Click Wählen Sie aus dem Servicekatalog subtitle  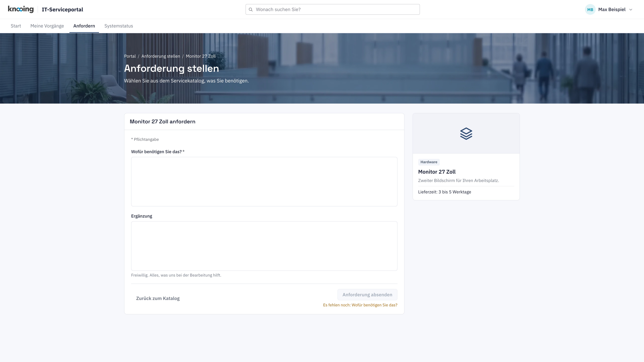[186, 81]
